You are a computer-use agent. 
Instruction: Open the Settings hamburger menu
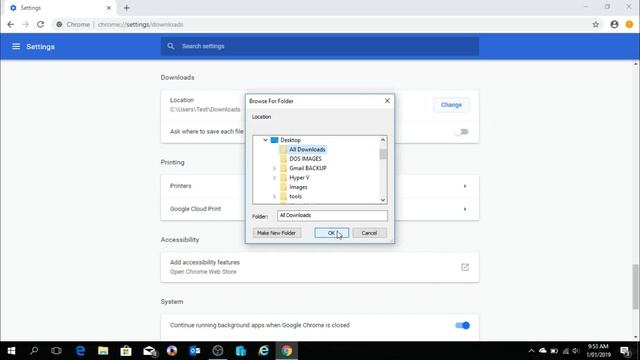pyautogui.click(x=16, y=47)
